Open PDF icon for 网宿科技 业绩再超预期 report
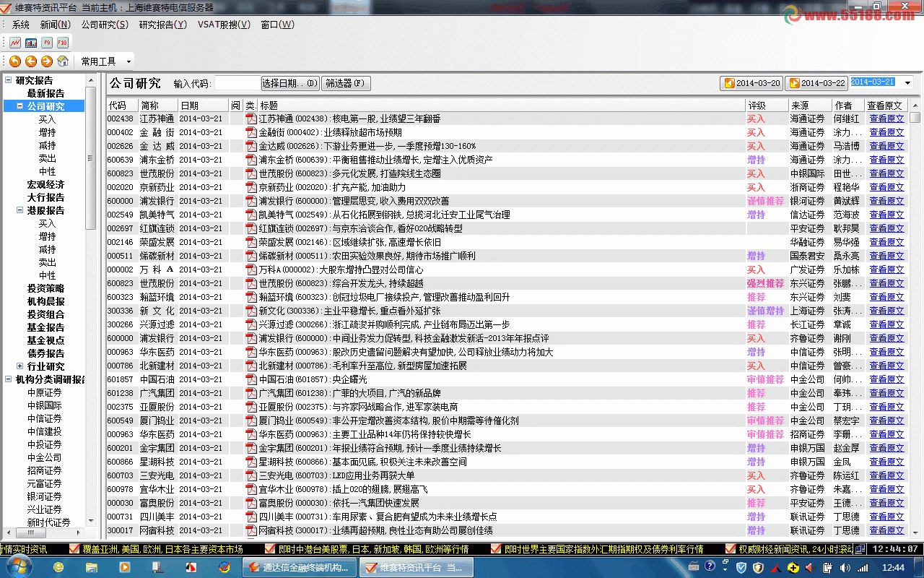Image resolution: width=924 pixels, height=578 pixels. click(x=251, y=530)
